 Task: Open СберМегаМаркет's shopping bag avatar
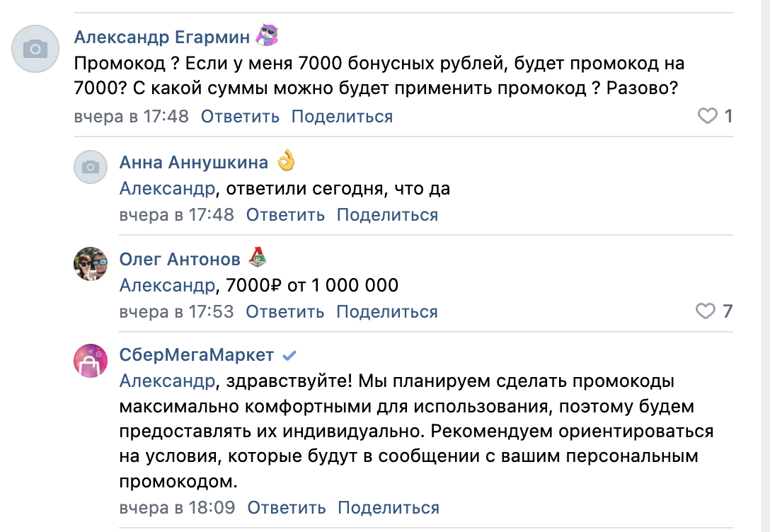coord(91,361)
